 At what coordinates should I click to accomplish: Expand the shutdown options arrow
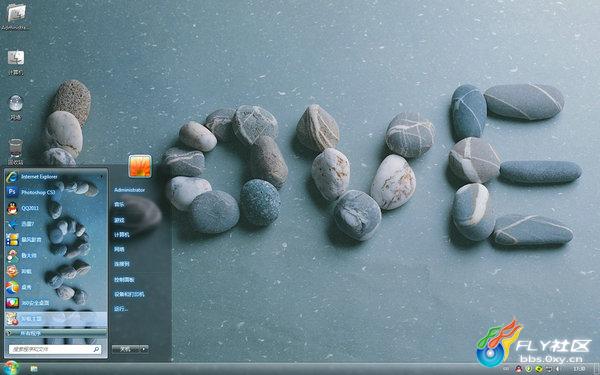pos(144,349)
